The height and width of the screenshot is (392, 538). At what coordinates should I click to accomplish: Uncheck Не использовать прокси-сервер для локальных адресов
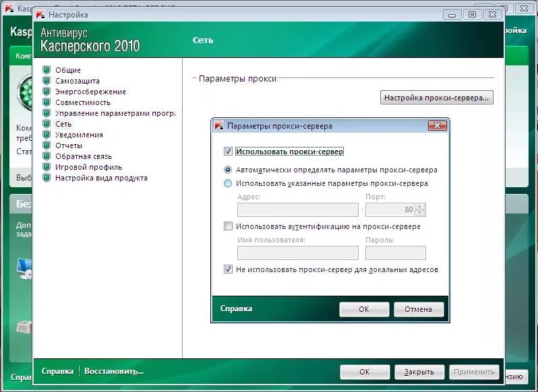click(x=228, y=269)
